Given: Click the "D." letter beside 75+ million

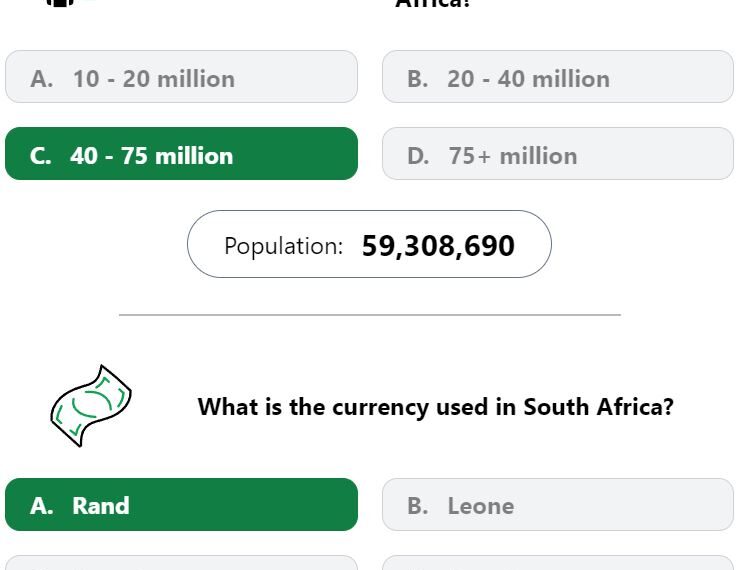Looking at the screenshot, I should (x=418, y=156).
